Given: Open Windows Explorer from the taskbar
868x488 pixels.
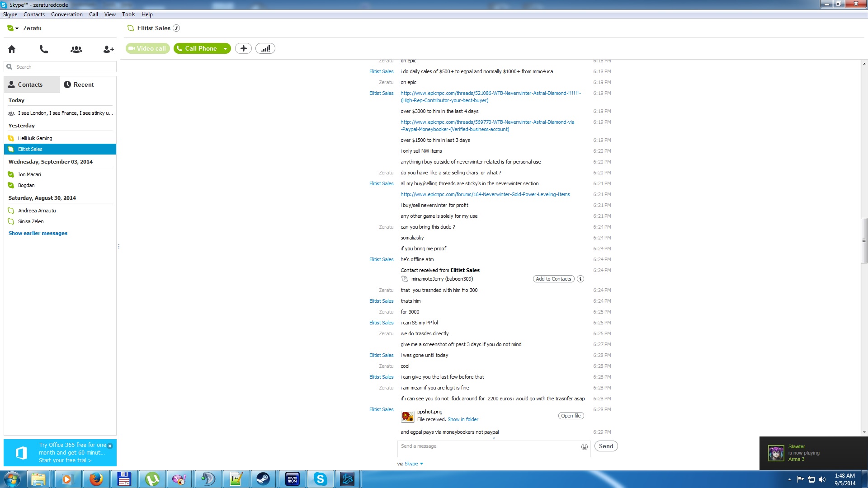Looking at the screenshot, I should [x=39, y=479].
